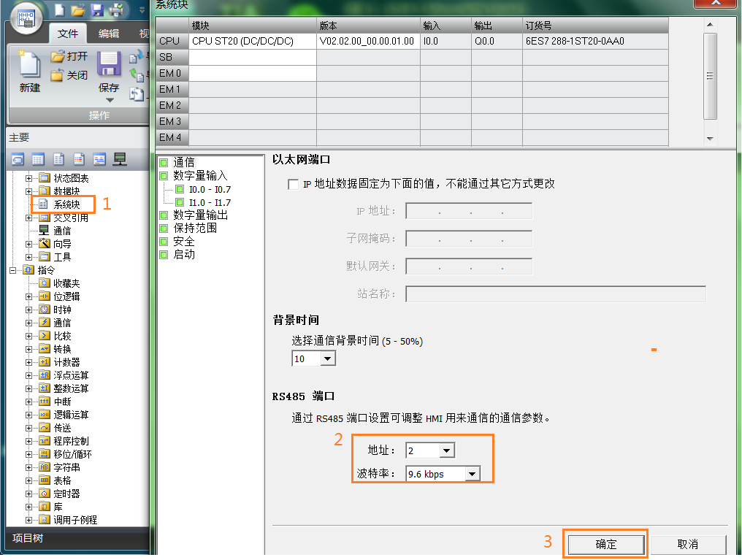
Task: Switch to the 编辑 ribbon tab
Action: [x=109, y=34]
